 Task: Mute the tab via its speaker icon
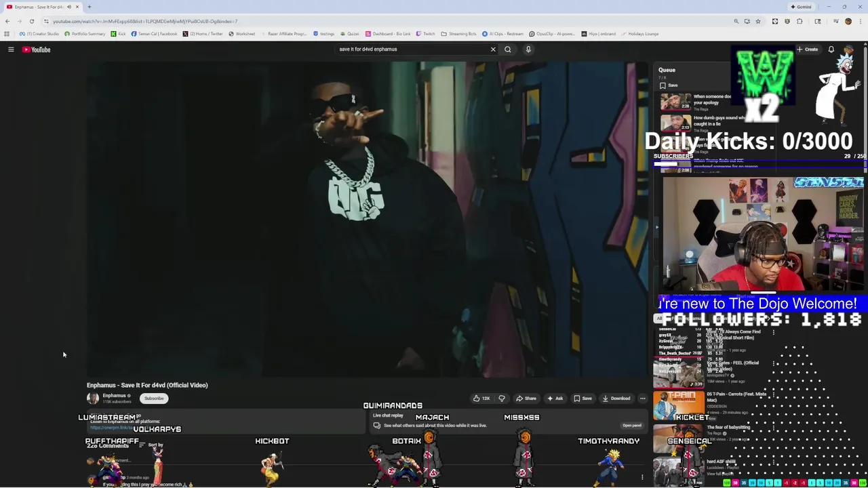(68, 7)
